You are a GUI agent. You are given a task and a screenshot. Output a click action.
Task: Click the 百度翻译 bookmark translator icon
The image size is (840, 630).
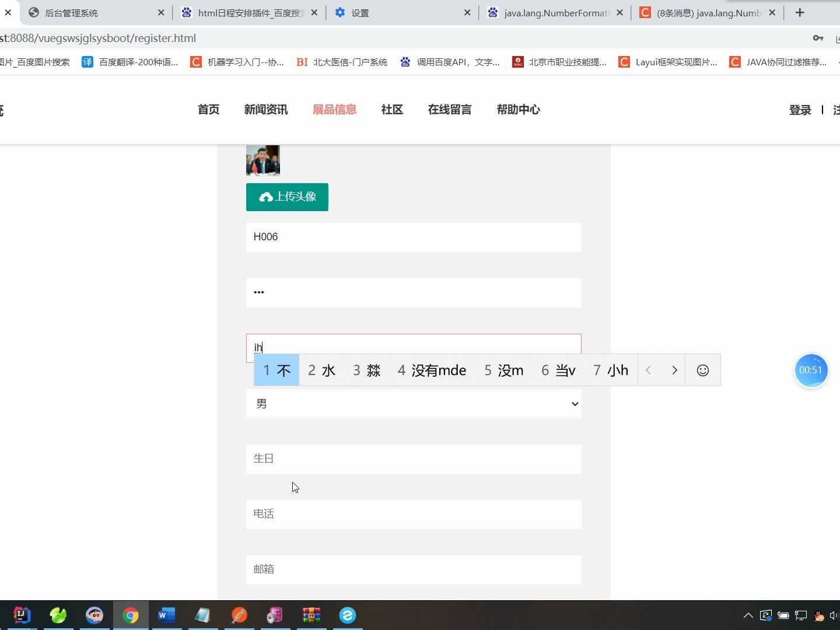87,61
